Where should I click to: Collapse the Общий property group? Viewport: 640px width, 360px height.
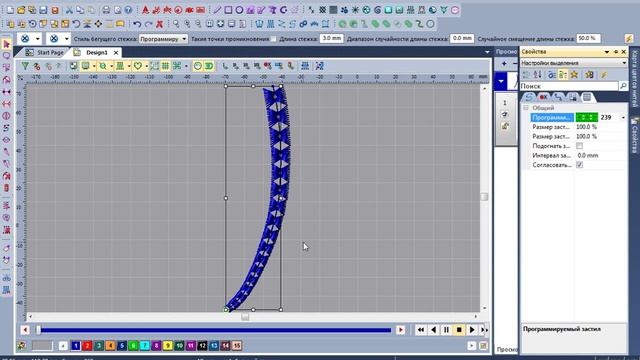coord(526,108)
